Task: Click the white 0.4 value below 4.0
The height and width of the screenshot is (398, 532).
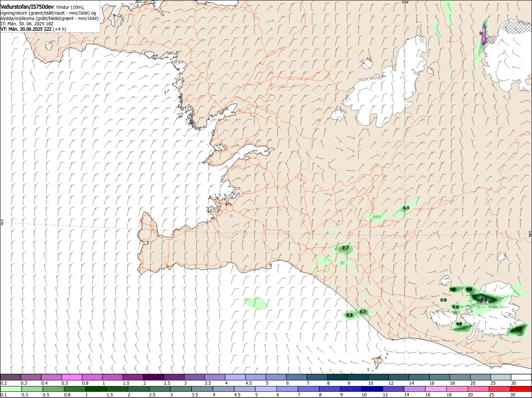Action: pos(485,302)
